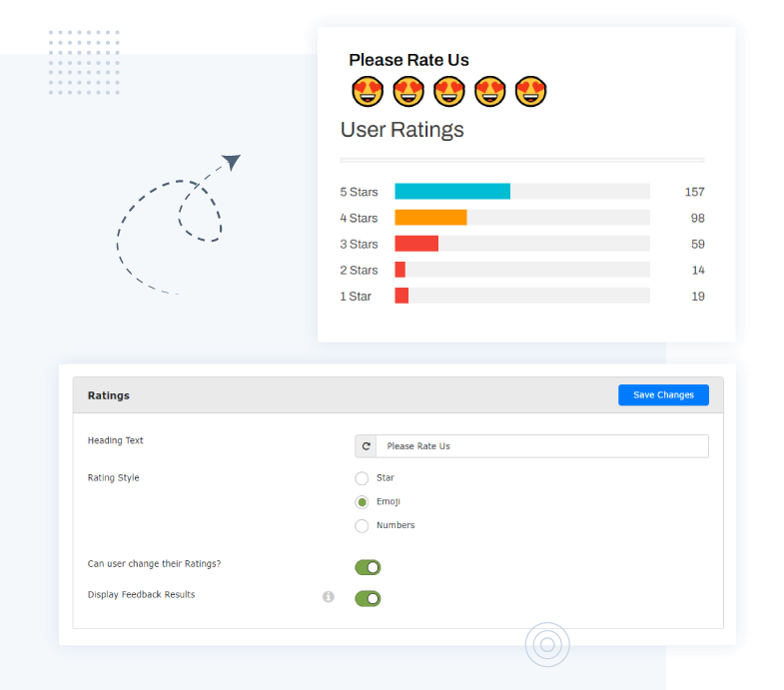Click the second heart-eyes emoji rating

point(408,92)
